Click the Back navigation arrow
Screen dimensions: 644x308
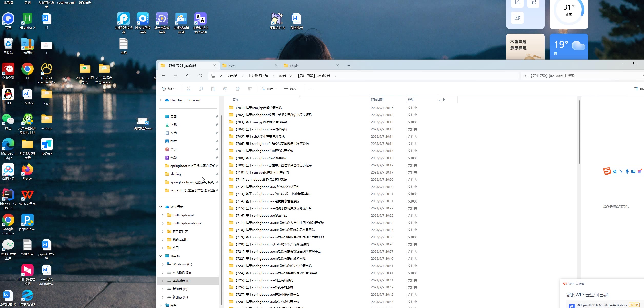(x=163, y=76)
